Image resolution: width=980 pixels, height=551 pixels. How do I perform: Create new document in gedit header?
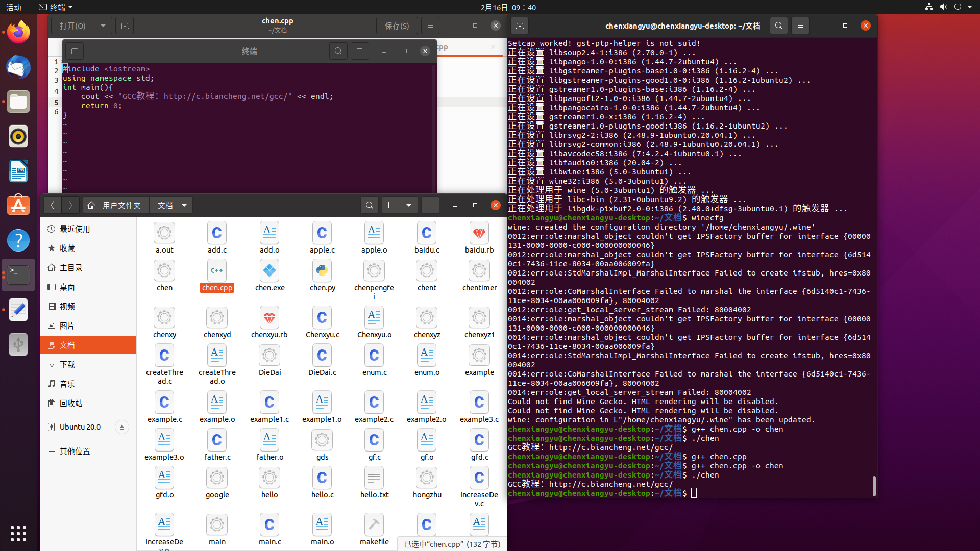tap(125, 26)
